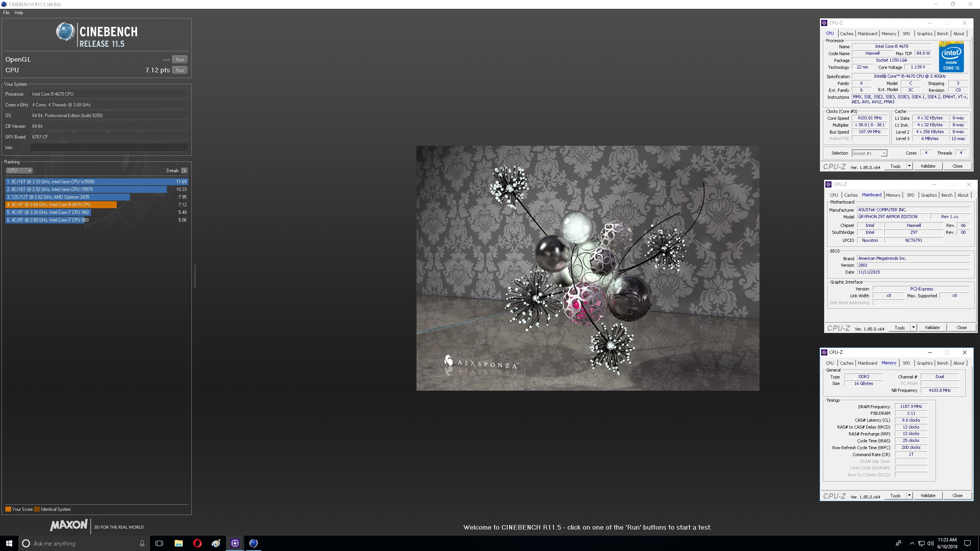The height and width of the screenshot is (551, 980).
Task: Click Close button in top CPU-Z window
Action: (957, 166)
